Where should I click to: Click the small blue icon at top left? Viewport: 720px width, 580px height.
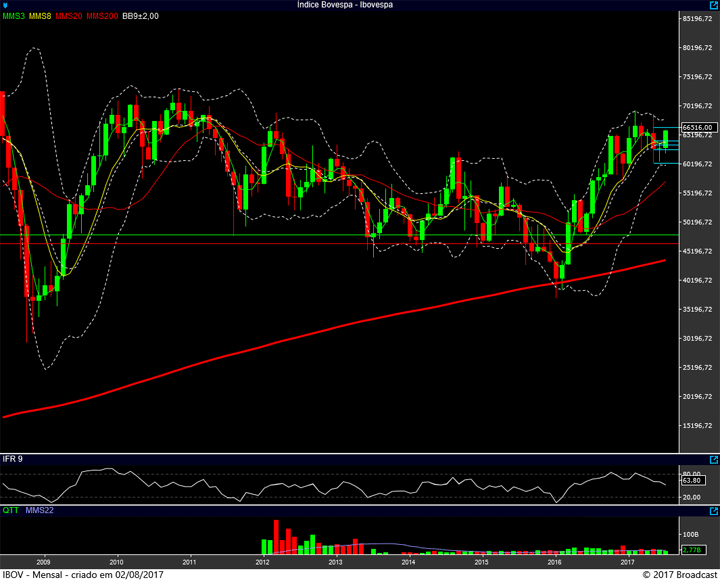click(6, 5)
